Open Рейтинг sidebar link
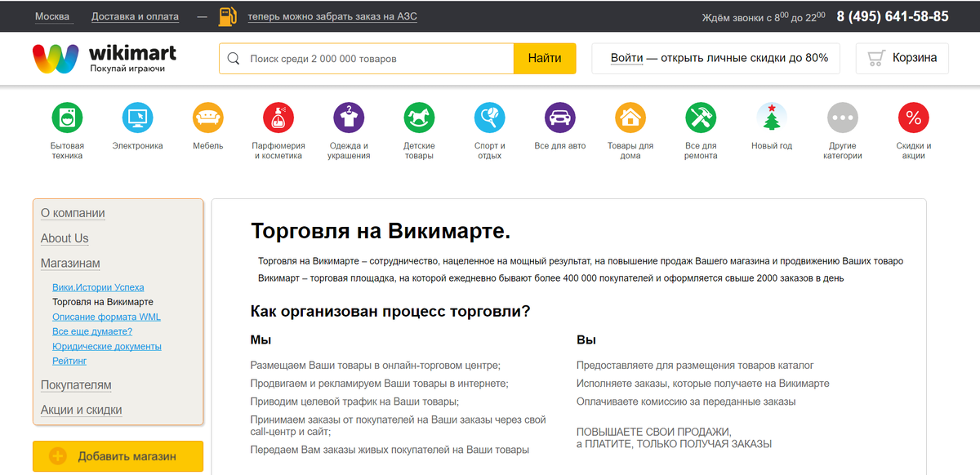This screenshot has height=475, width=980. pyautogui.click(x=69, y=361)
